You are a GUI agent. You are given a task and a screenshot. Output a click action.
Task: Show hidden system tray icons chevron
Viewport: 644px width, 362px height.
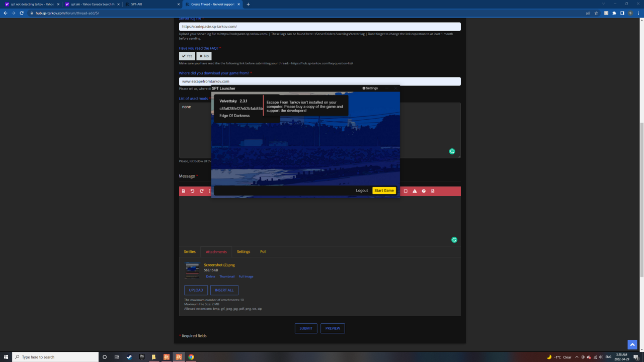click(577, 357)
